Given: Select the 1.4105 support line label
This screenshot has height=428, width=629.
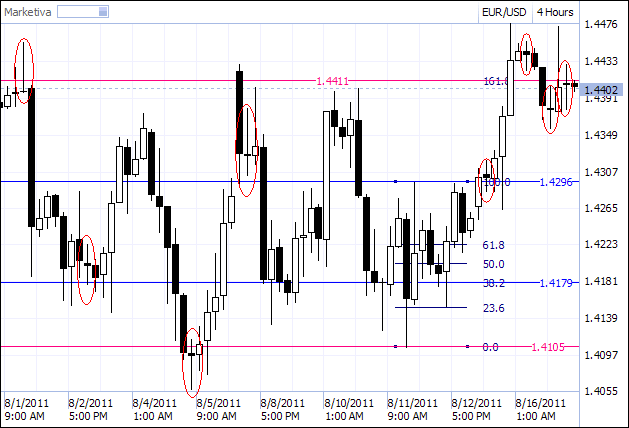Looking at the screenshot, I should [x=548, y=347].
